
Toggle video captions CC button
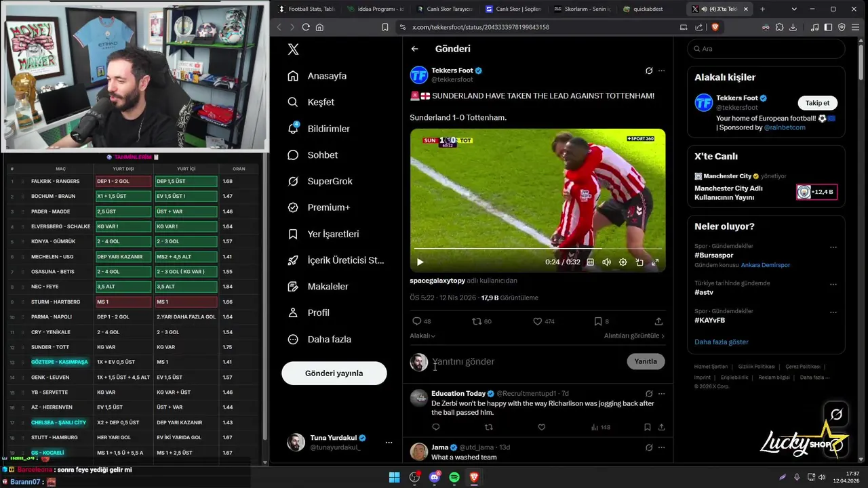591,262
